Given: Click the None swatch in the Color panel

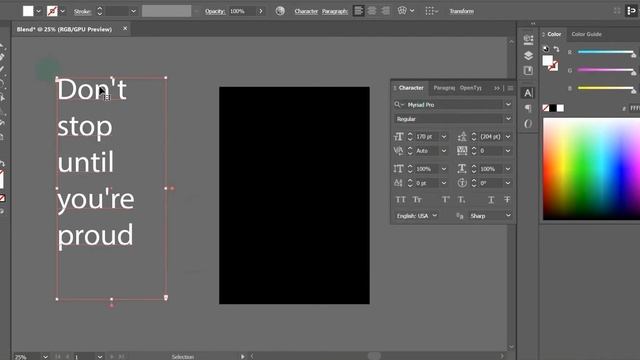Looking at the screenshot, I should pyautogui.click(x=546, y=108).
